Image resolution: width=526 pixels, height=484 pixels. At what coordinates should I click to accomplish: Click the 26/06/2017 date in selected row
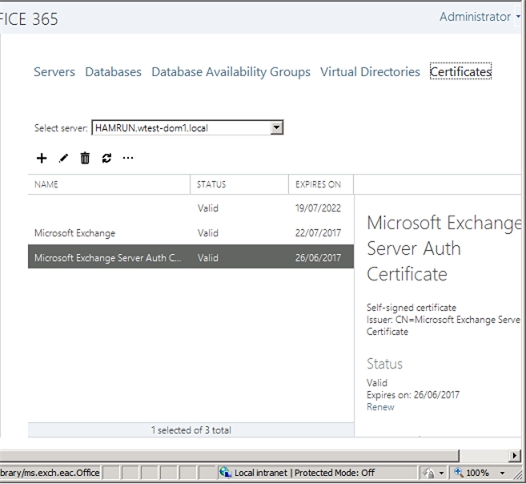[x=318, y=258]
